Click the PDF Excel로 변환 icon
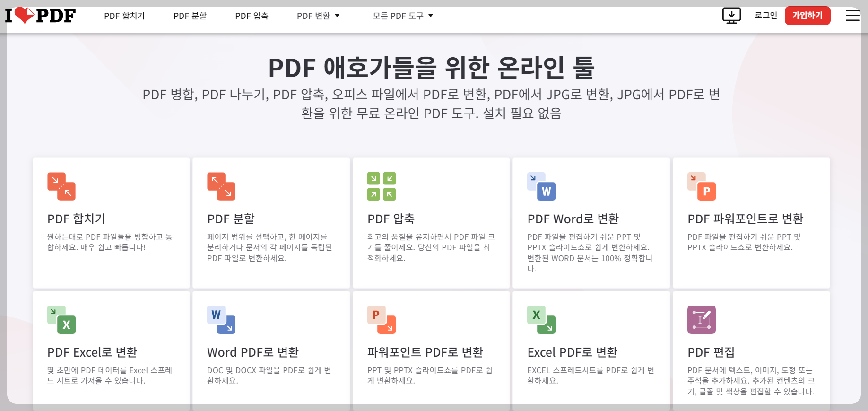Viewport: 868px width, 411px height. 61,320
